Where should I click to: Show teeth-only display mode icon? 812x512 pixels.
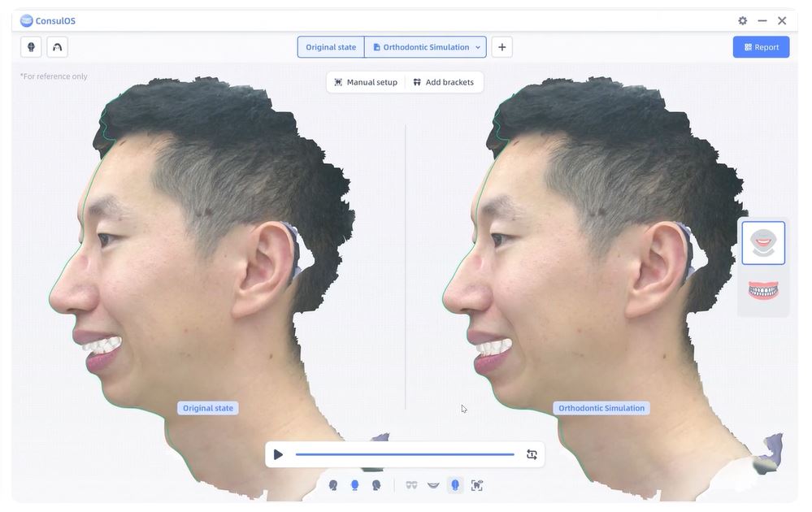[x=411, y=485]
